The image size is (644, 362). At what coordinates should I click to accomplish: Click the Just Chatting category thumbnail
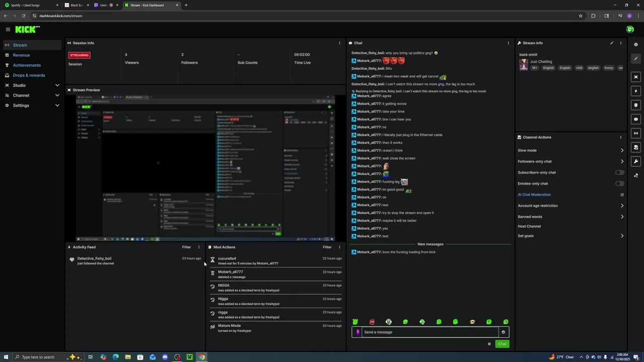tap(524, 65)
